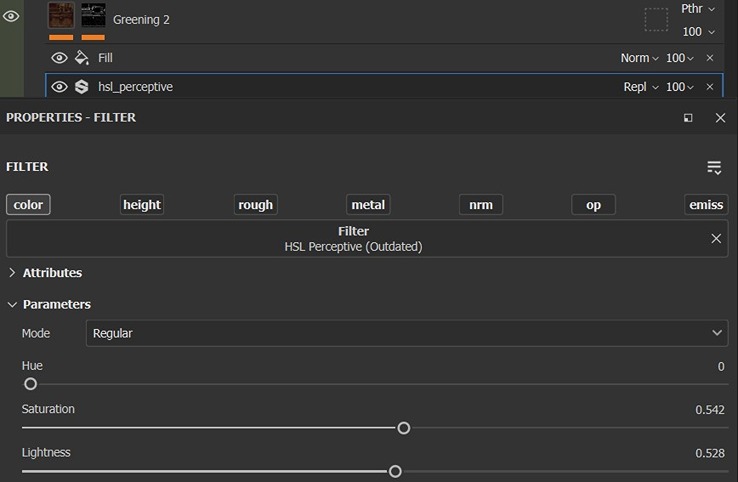Select the Greening 2 content thumbnail
738x482 pixels.
click(x=62, y=15)
